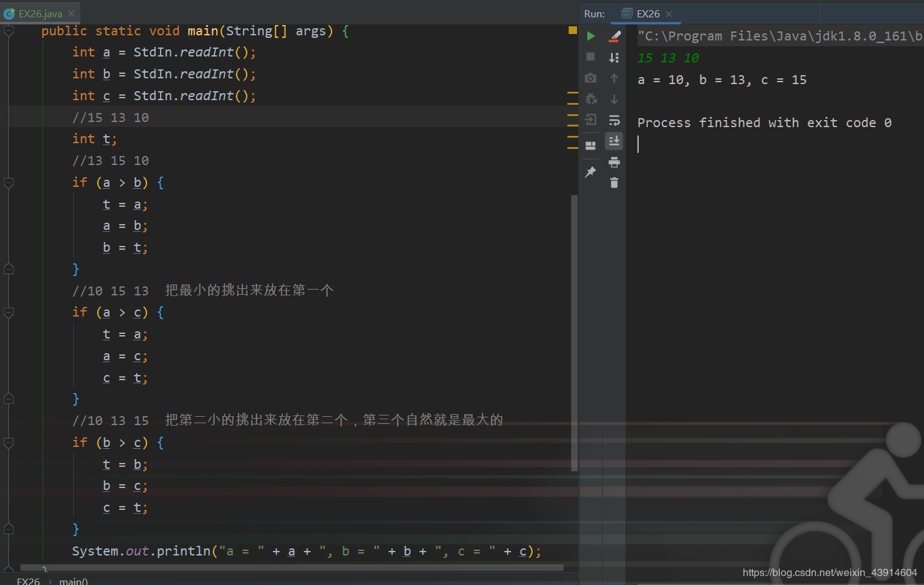Click the green input text '15 13 10'
The width and height of the screenshot is (924, 585).
coord(668,58)
